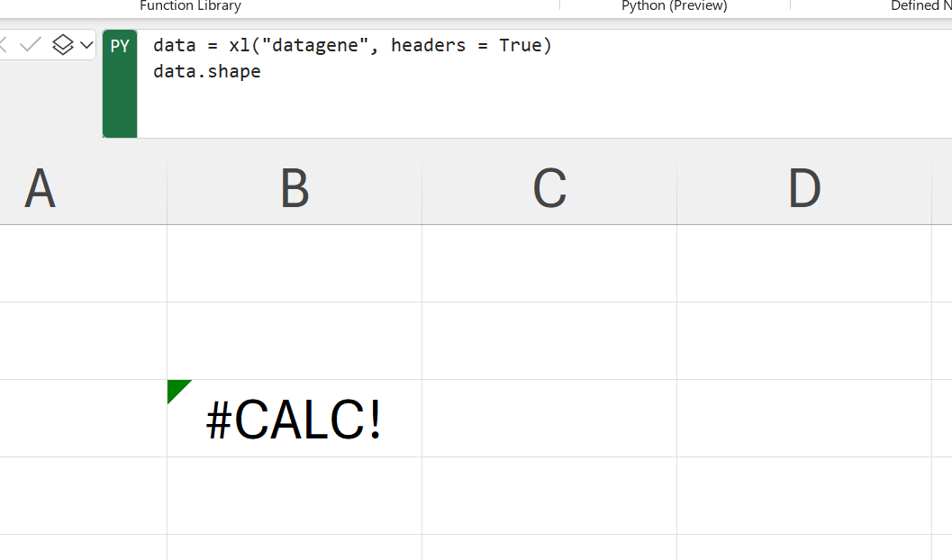Select column A header
This screenshot has width=952, height=560.
point(83,188)
